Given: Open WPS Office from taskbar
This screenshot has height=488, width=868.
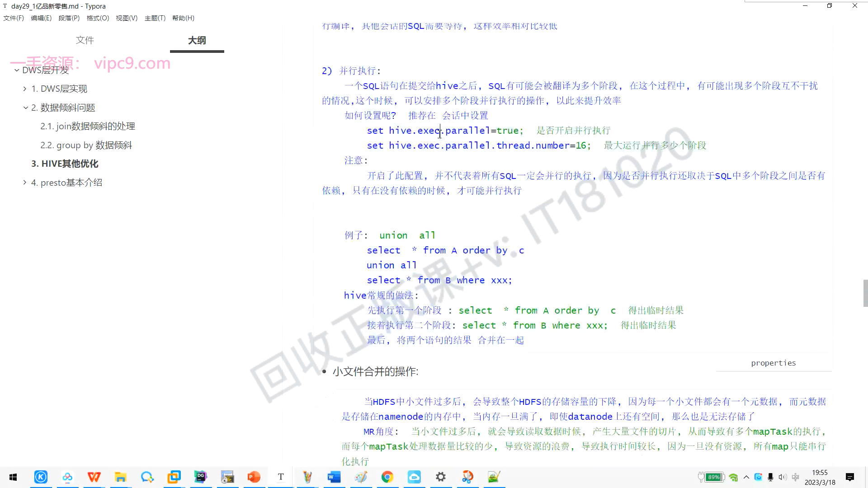Looking at the screenshot, I should point(94,477).
